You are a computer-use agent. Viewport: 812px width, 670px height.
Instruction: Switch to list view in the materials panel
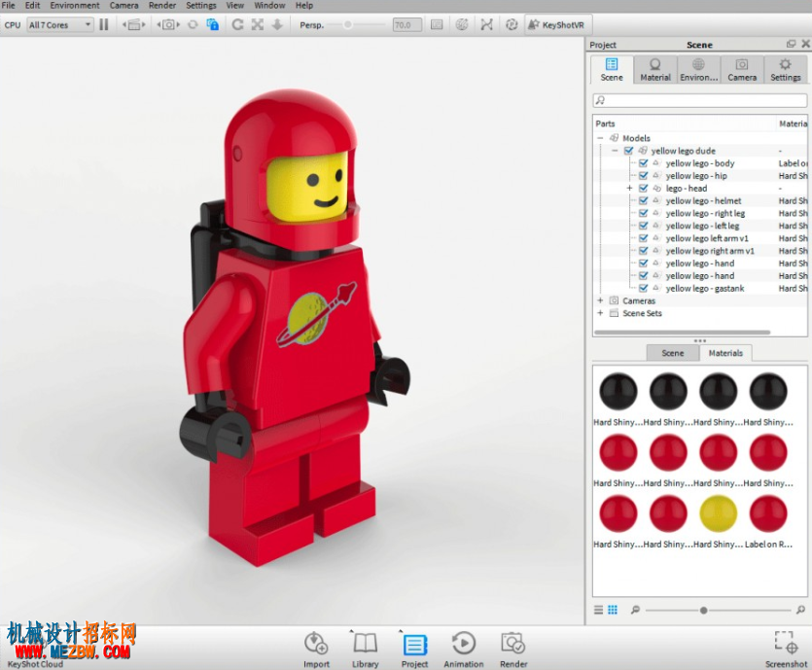(598, 610)
